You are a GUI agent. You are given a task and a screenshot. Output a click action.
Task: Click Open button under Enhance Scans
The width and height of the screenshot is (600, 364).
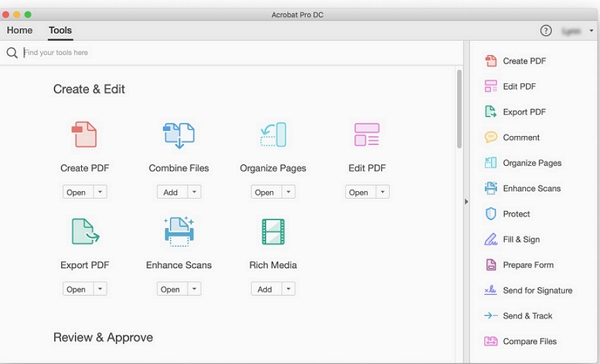pyautogui.click(x=172, y=289)
